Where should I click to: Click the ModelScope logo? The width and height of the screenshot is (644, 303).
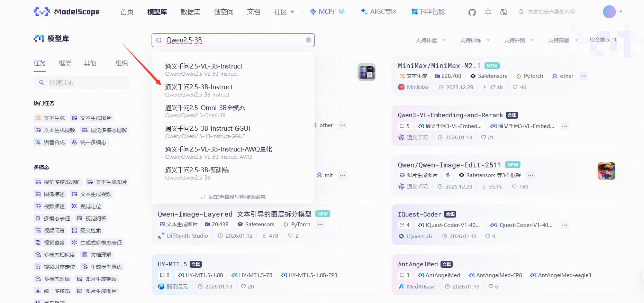[x=66, y=12]
